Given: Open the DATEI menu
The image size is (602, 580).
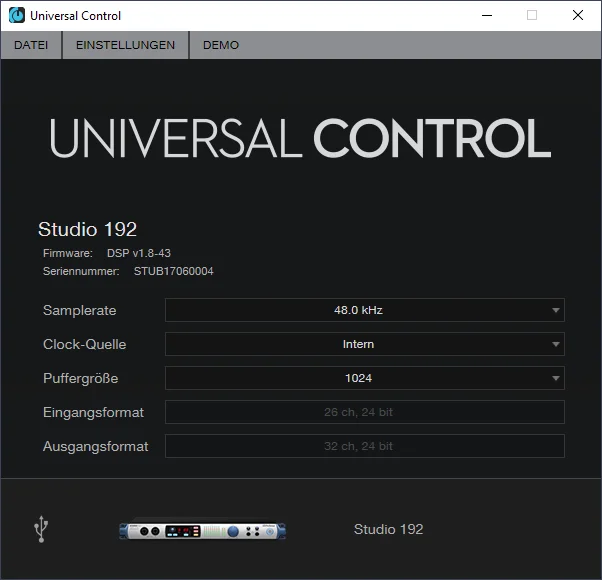Looking at the screenshot, I should click(31, 45).
